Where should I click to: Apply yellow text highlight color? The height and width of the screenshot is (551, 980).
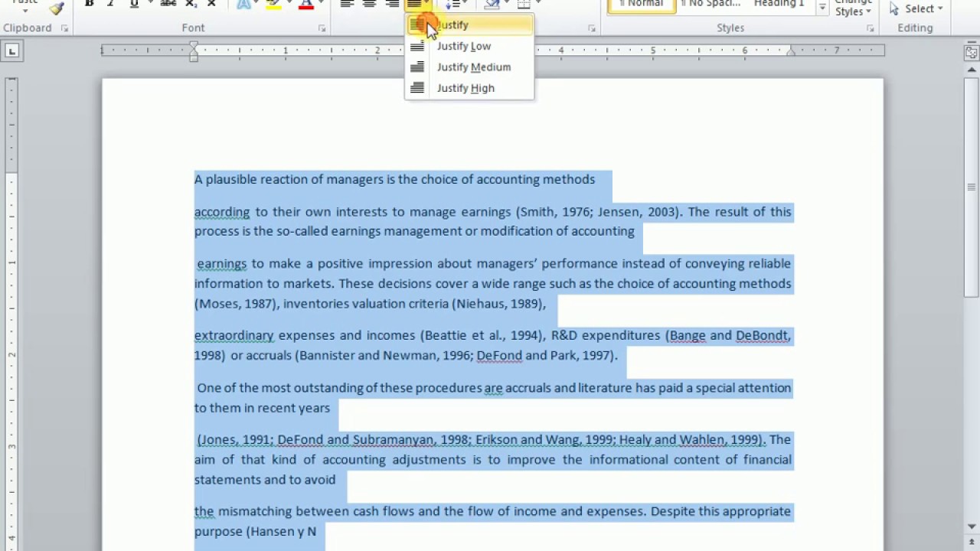click(x=273, y=4)
